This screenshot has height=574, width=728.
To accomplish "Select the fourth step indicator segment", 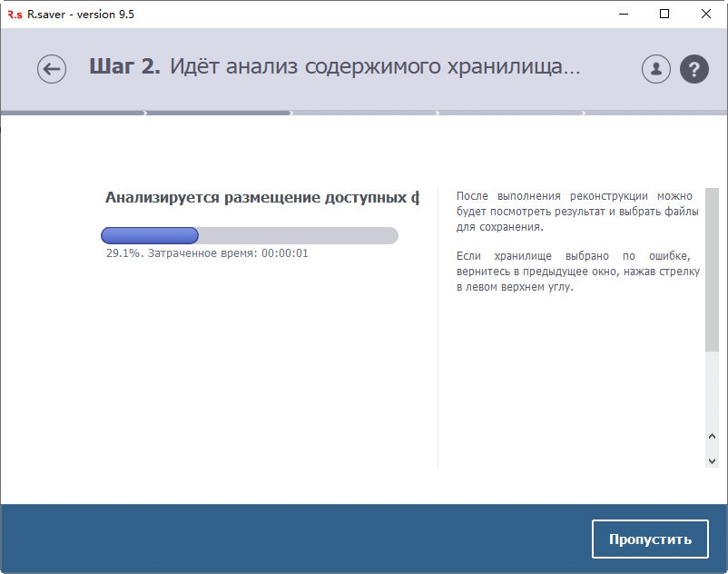I will [x=510, y=114].
